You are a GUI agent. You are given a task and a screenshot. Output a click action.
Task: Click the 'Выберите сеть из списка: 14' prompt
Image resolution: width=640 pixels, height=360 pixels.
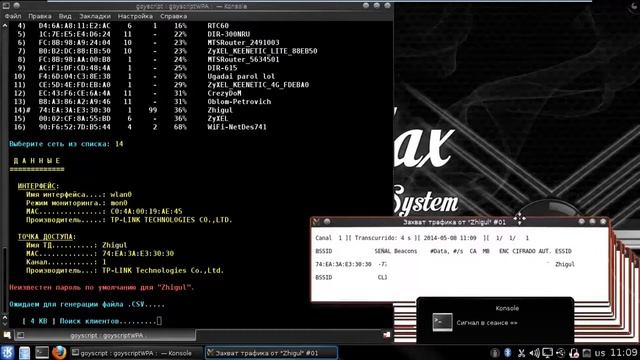pyautogui.click(x=66, y=144)
